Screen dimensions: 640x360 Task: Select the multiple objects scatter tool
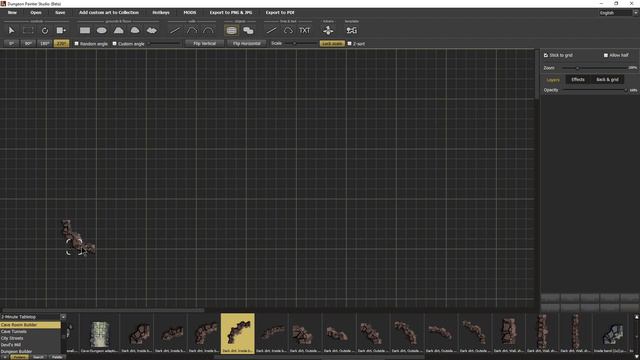click(x=248, y=30)
